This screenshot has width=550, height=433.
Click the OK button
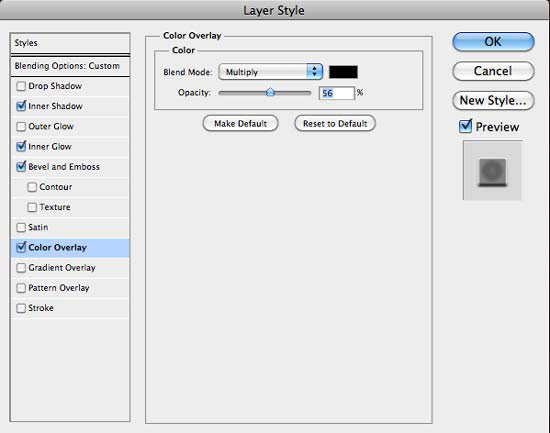[x=493, y=42]
